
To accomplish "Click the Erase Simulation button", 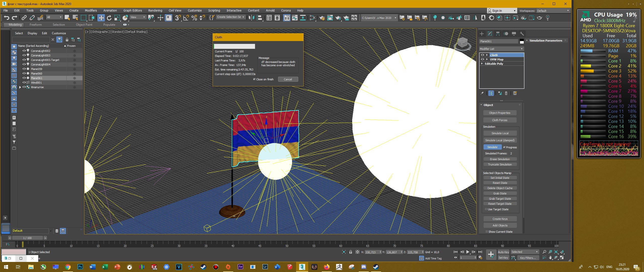I will [500, 159].
